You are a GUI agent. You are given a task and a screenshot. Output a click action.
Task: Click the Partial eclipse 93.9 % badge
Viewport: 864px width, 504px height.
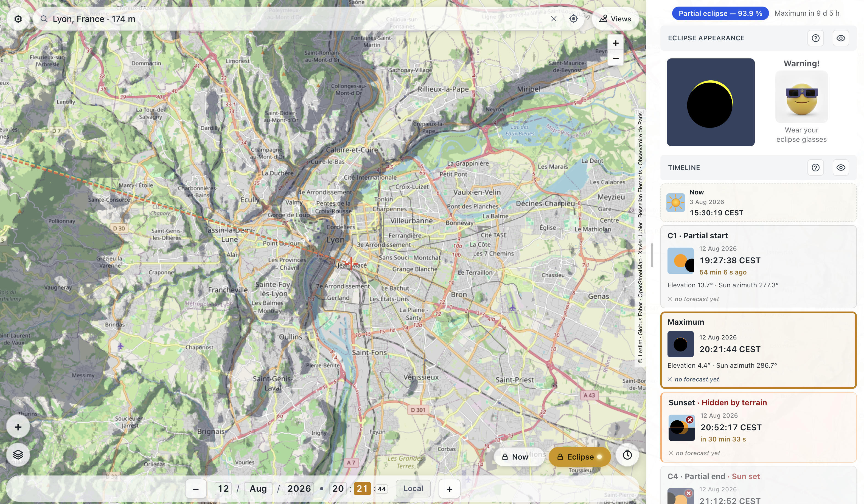(x=720, y=13)
